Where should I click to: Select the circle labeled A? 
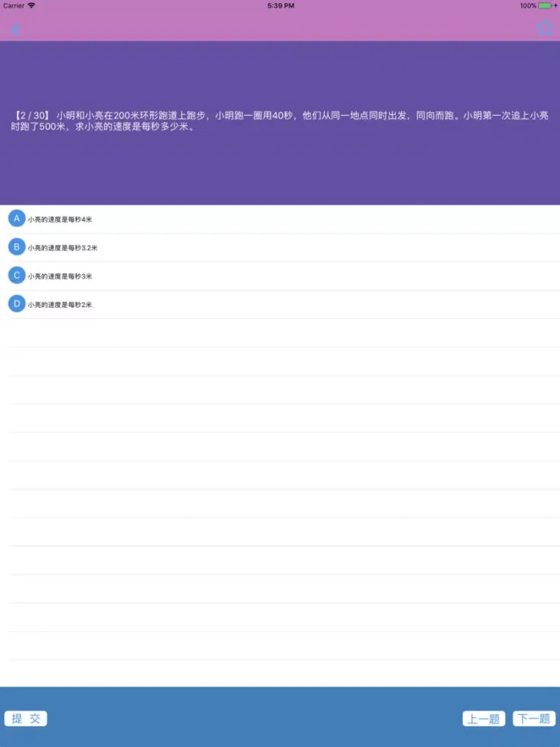pyautogui.click(x=16, y=218)
